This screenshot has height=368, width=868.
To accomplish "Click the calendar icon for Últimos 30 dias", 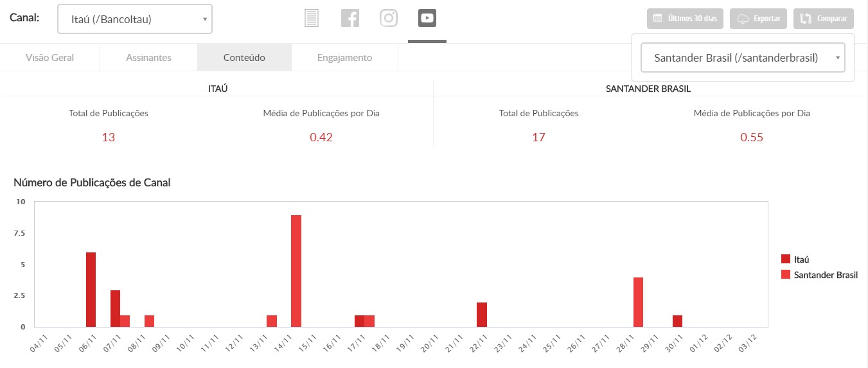I will [657, 19].
